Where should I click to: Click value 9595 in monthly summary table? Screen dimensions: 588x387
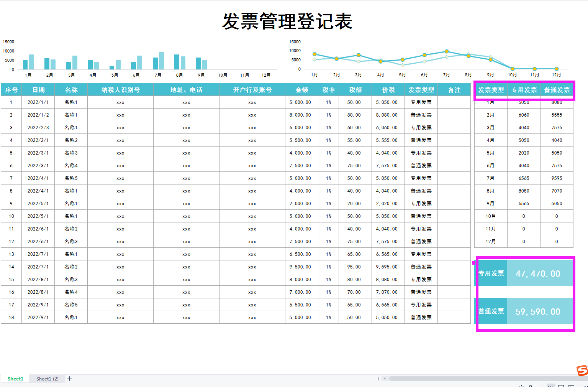(x=557, y=178)
